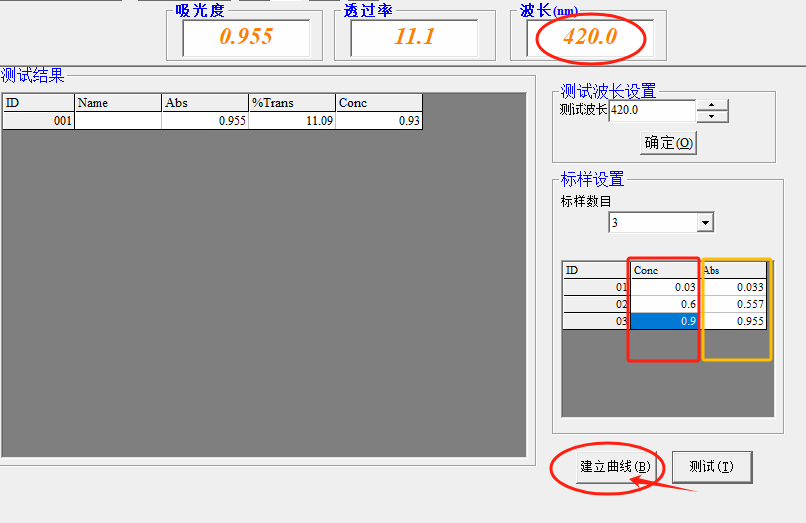Click Abs header in results table

[x=205, y=103]
